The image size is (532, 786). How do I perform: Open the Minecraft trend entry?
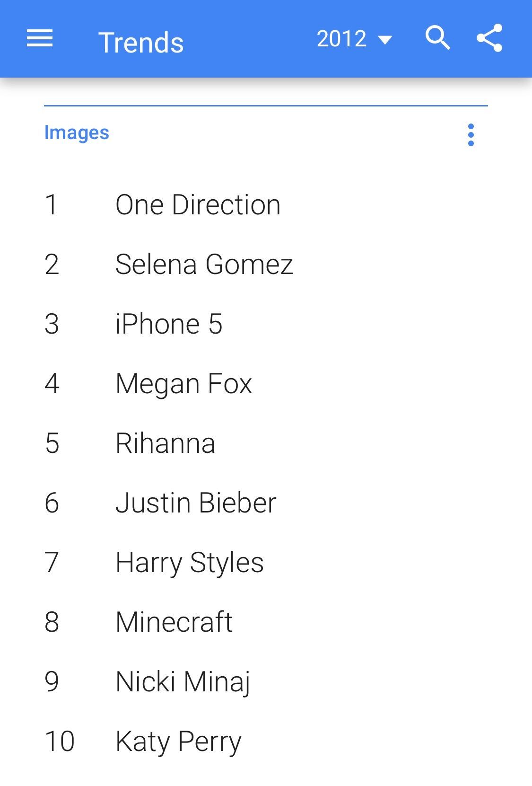pyautogui.click(x=174, y=622)
